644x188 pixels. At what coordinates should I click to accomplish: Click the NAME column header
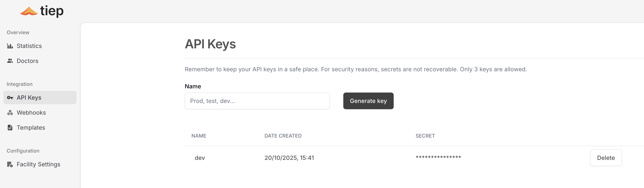[199, 136]
